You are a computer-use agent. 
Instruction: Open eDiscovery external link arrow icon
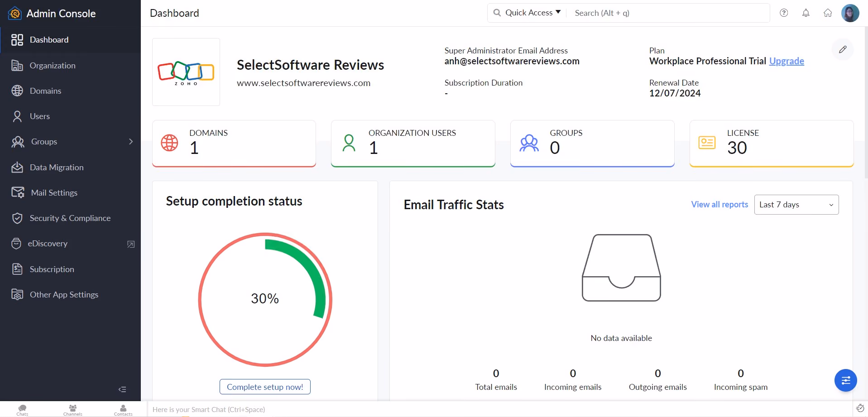coord(131,244)
